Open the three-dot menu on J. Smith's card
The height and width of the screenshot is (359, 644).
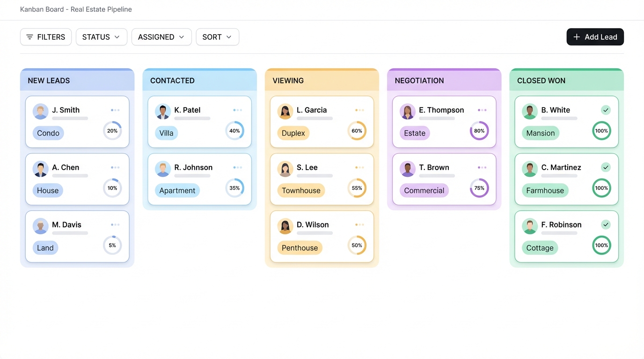(x=115, y=110)
